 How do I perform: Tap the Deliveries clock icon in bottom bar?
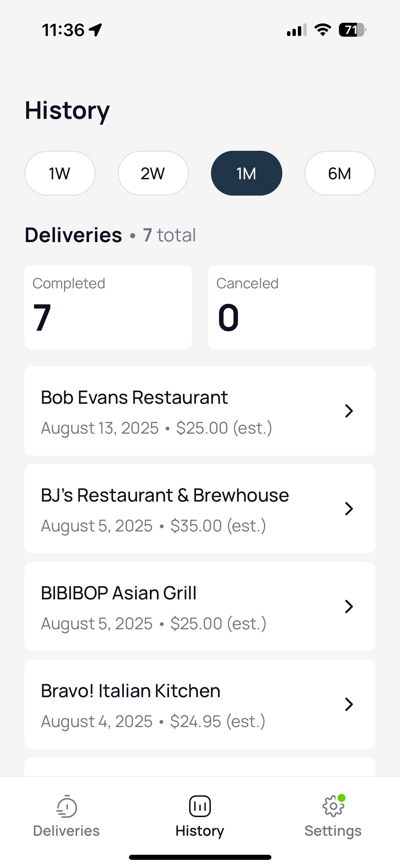(x=66, y=806)
